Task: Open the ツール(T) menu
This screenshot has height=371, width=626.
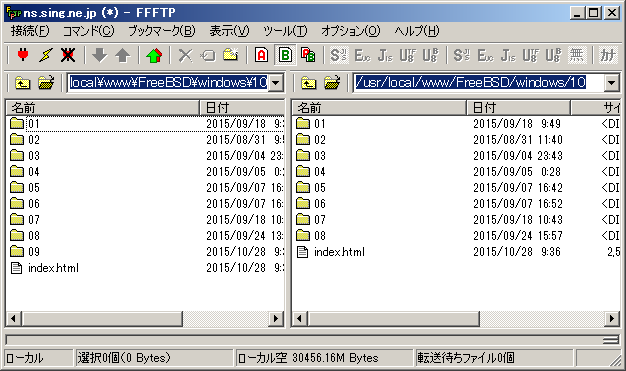Action: 285,31
